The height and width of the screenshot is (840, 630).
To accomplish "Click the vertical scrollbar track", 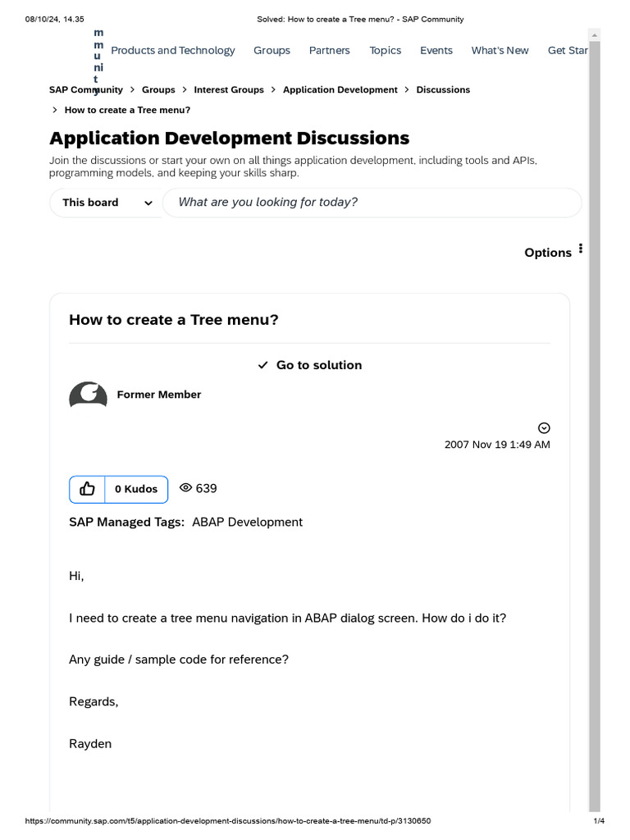I will point(594,426).
